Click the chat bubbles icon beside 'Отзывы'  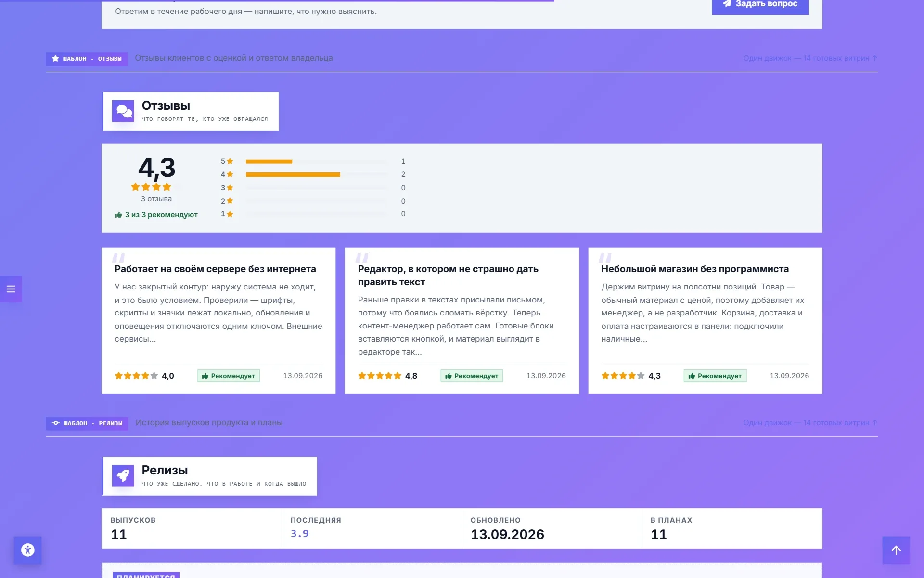point(123,111)
